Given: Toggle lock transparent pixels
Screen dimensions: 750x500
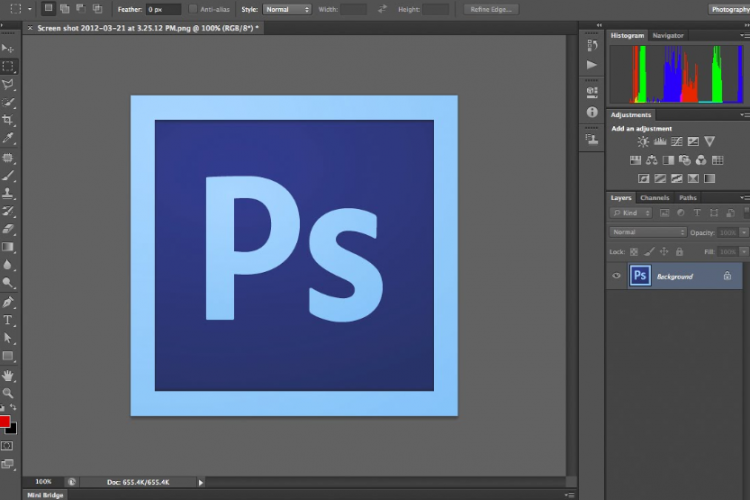Looking at the screenshot, I should click(634, 252).
